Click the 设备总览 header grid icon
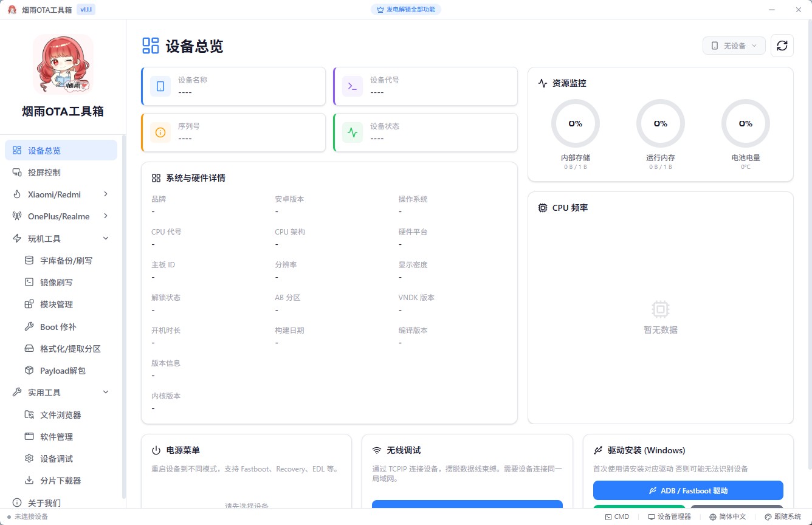The height and width of the screenshot is (525, 812). [x=150, y=46]
